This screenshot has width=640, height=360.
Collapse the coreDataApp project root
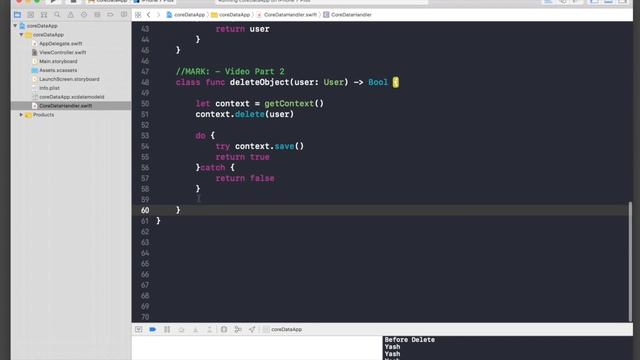16,26
